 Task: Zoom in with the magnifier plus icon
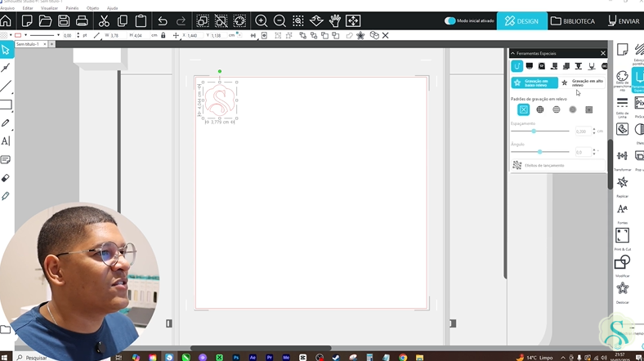(262, 20)
